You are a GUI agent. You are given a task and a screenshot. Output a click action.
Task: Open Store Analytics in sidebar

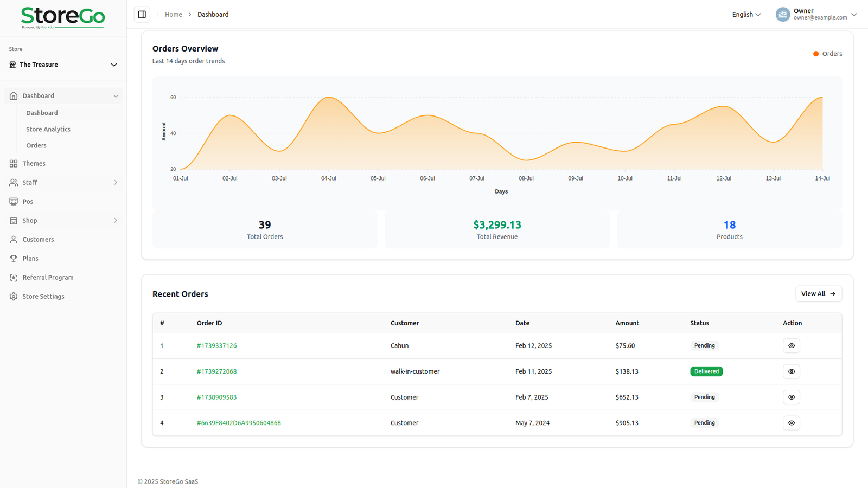[x=48, y=129]
